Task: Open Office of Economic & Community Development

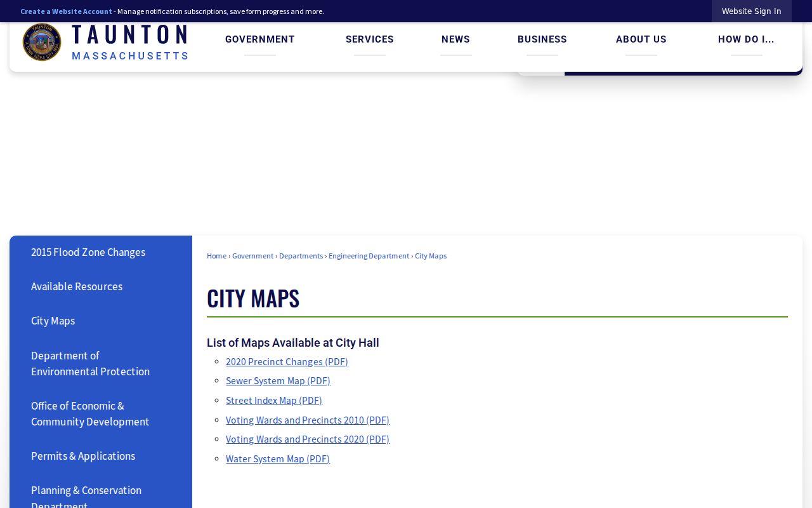Action: [90, 414]
